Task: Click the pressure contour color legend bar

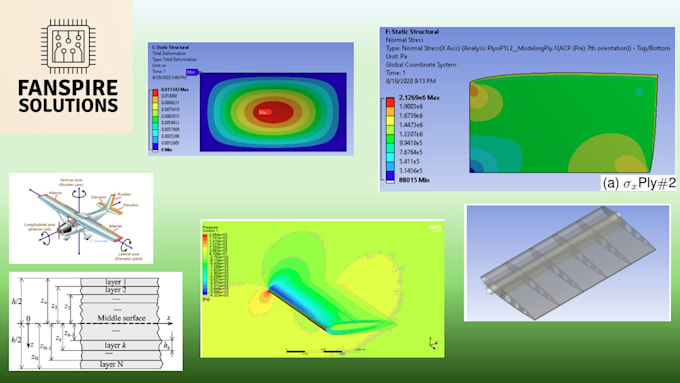Action: click(x=205, y=265)
